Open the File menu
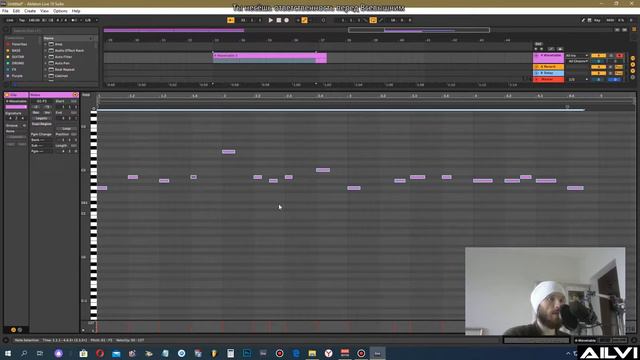 5,11
